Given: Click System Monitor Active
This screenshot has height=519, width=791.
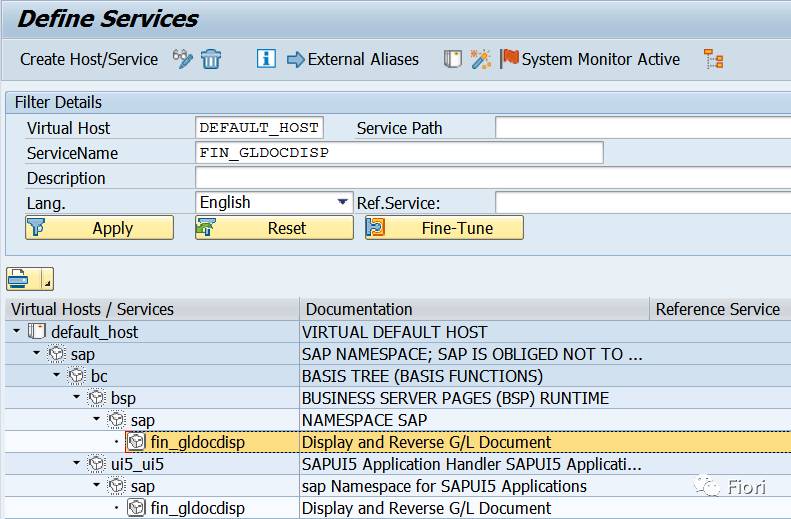Looking at the screenshot, I should coord(600,60).
